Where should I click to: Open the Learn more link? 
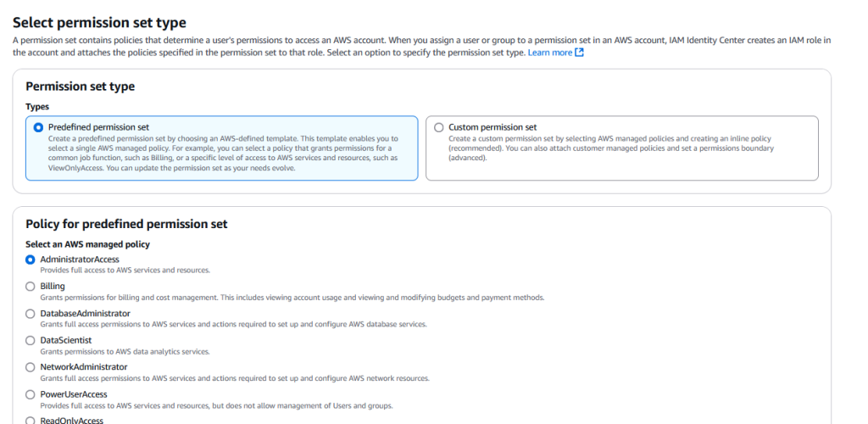(549, 53)
